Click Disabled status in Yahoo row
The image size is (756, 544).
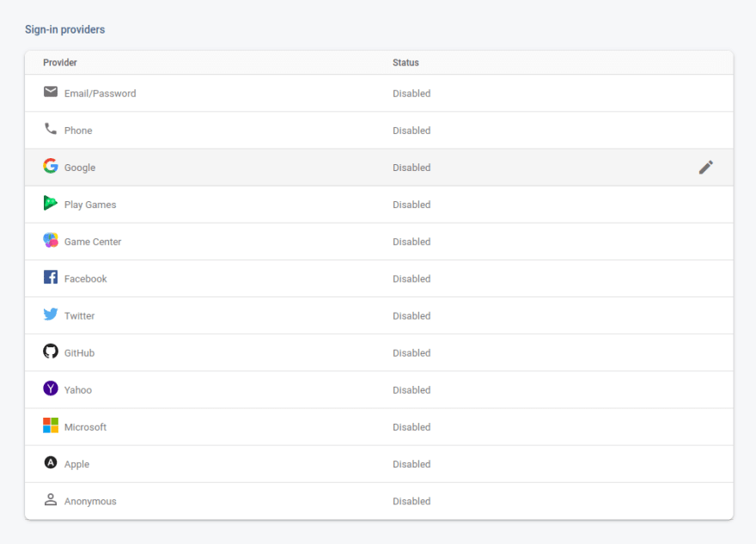pos(412,390)
